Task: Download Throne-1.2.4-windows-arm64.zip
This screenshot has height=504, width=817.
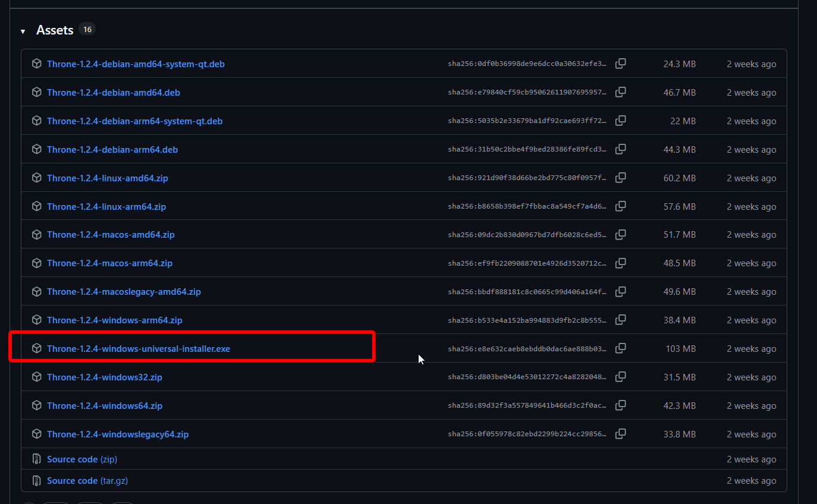Action: pos(115,320)
